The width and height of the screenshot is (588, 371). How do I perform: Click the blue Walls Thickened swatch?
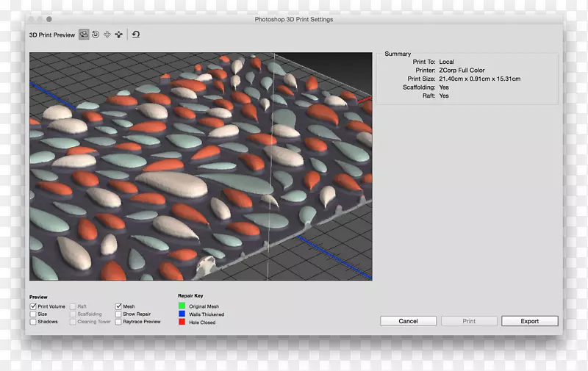coord(182,314)
